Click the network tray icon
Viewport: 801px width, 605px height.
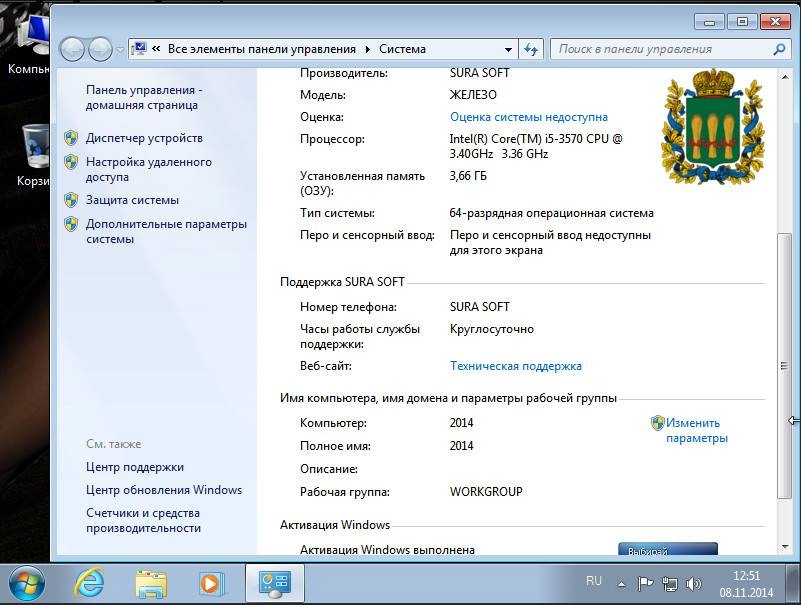pyautogui.click(x=670, y=584)
